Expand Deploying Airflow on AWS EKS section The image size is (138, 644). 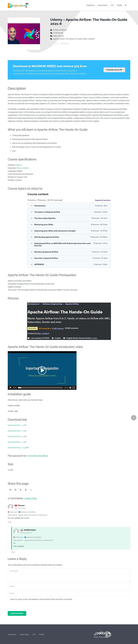pyautogui.click(x=69, y=245)
